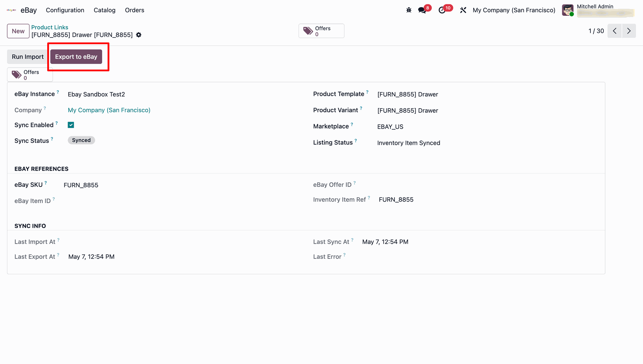643x364 pixels.
Task: Click the Product Template field value
Action: [408, 94]
